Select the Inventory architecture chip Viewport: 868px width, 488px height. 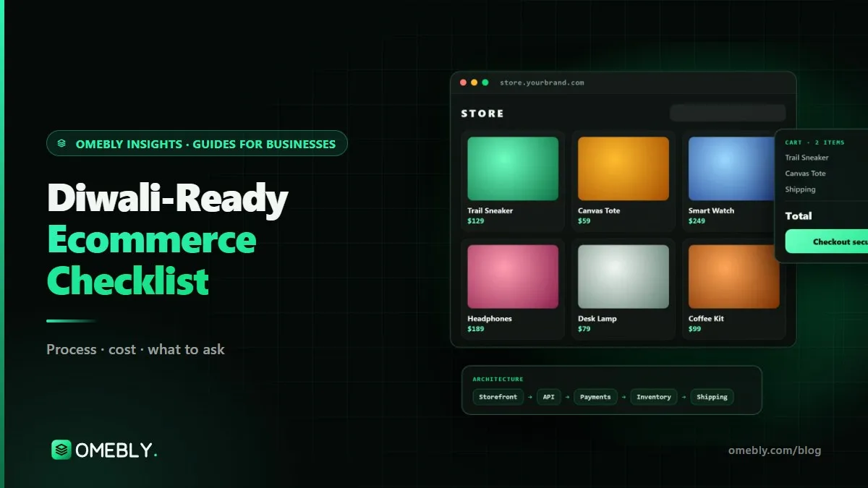[x=654, y=397]
